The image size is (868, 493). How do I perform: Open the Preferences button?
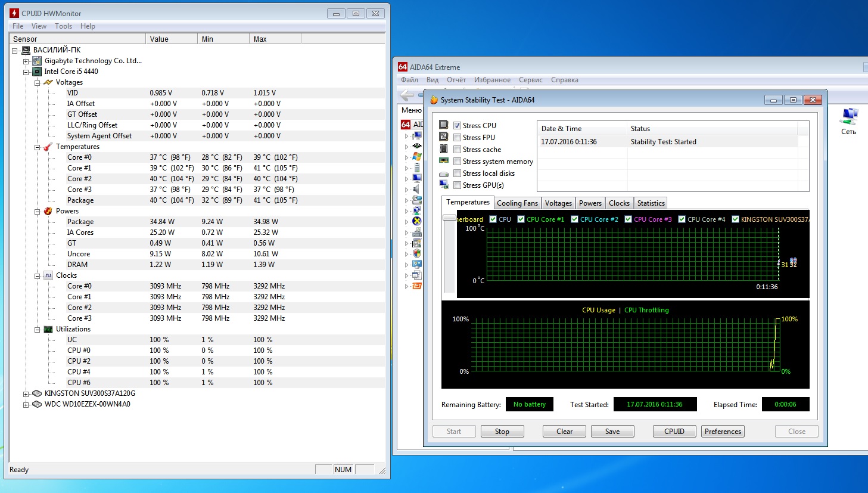pos(723,432)
